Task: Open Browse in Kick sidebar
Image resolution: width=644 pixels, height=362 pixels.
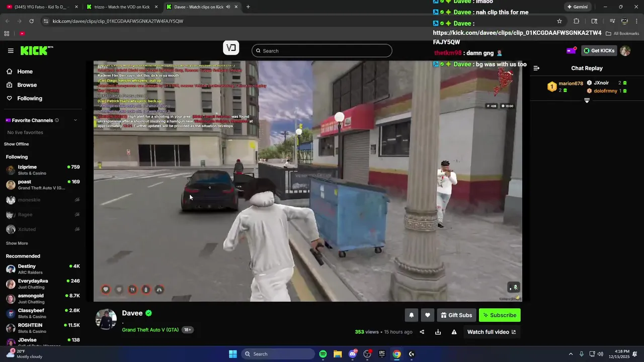Action: [27, 85]
